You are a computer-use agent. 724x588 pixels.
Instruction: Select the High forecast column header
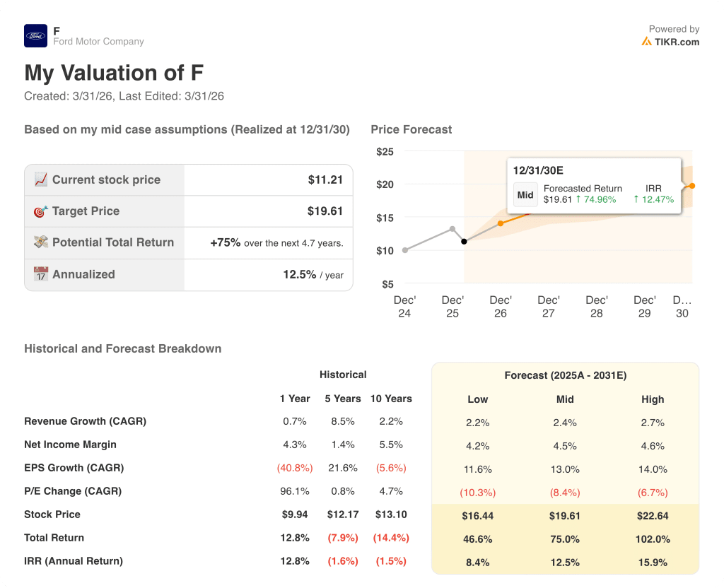click(x=653, y=399)
